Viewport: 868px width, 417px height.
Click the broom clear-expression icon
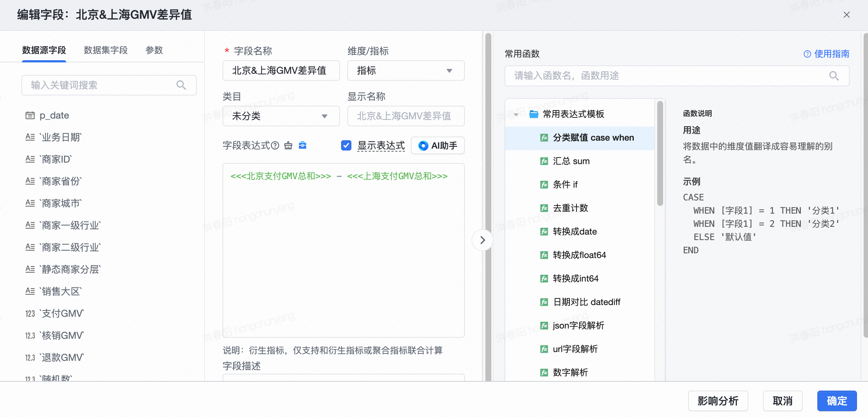288,146
